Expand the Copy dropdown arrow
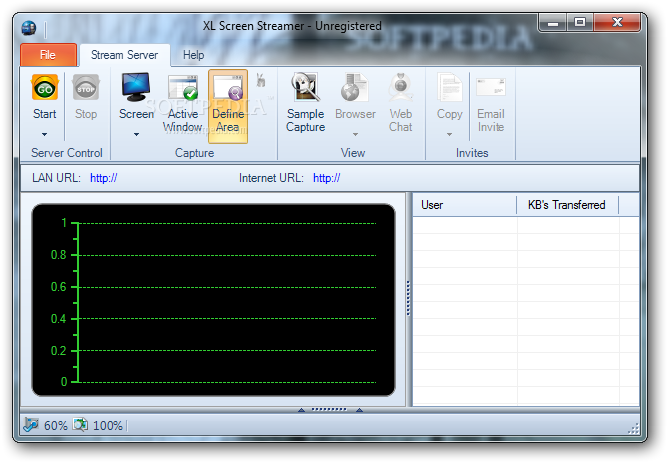 tap(449, 135)
